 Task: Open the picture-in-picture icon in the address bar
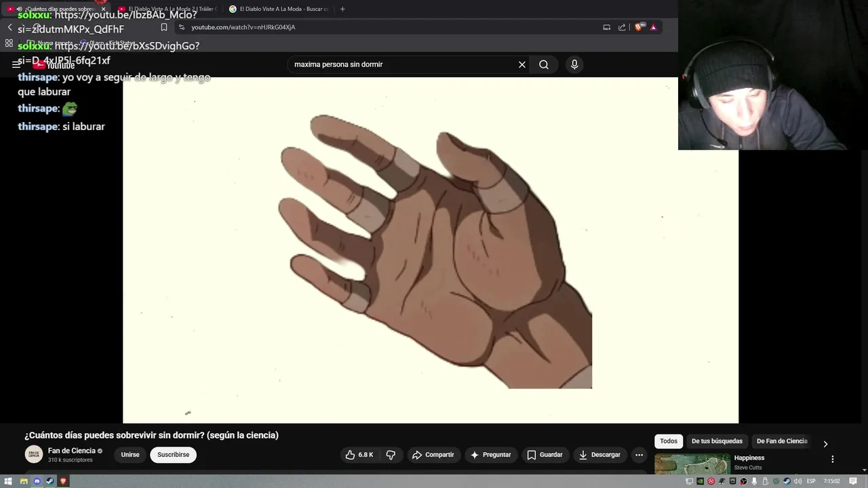[607, 27]
